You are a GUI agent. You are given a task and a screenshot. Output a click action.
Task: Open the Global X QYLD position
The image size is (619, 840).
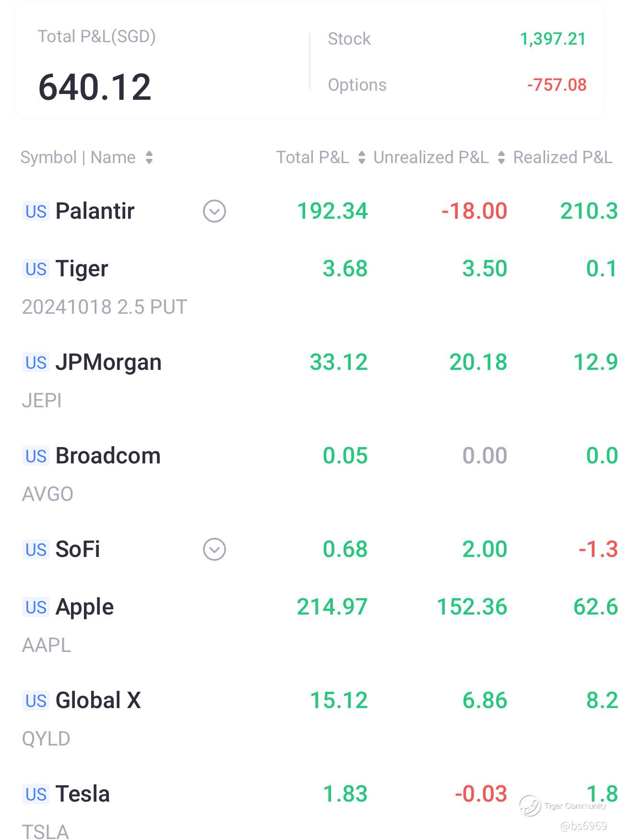click(x=98, y=701)
